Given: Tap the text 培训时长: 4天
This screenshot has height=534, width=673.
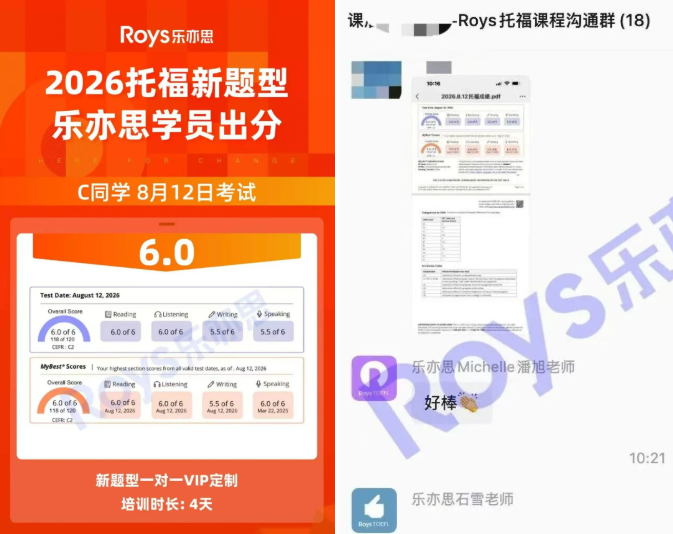Looking at the screenshot, I should point(167,504).
